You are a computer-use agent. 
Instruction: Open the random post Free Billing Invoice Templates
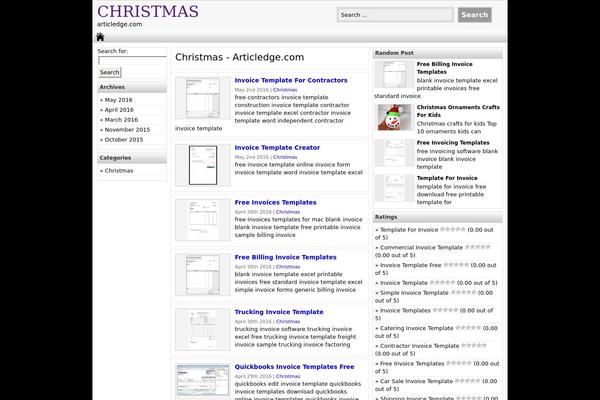pyautogui.click(x=444, y=68)
